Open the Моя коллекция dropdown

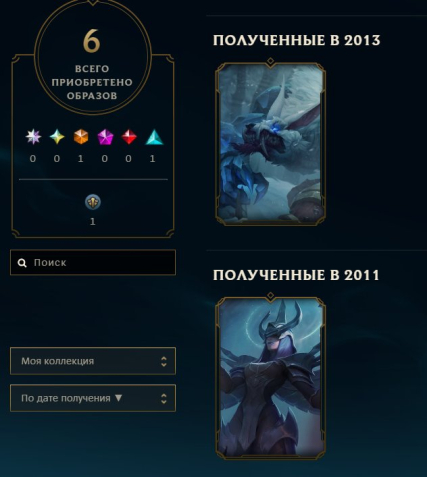click(x=93, y=361)
